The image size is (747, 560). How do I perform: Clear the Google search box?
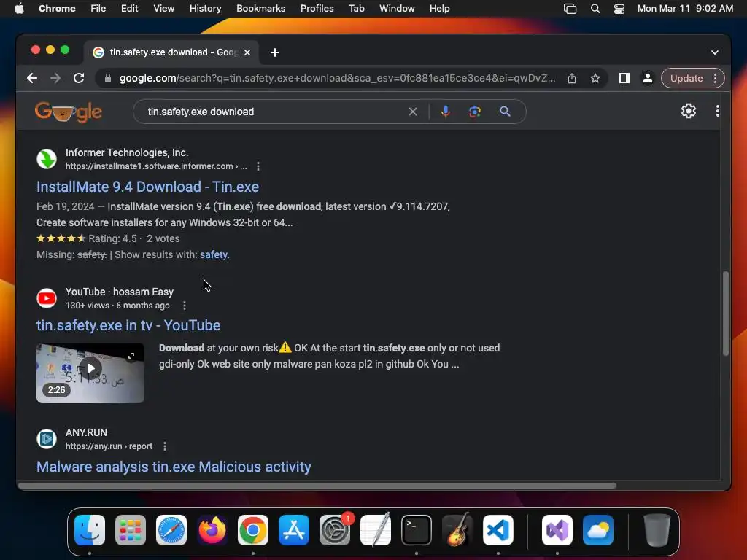(x=413, y=112)
